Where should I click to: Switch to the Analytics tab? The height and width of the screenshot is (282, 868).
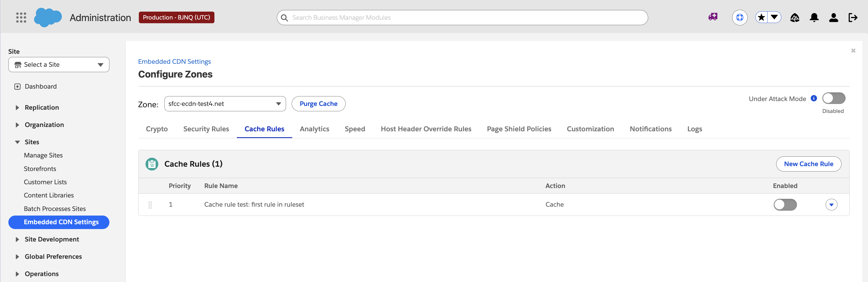click(314, 129)
